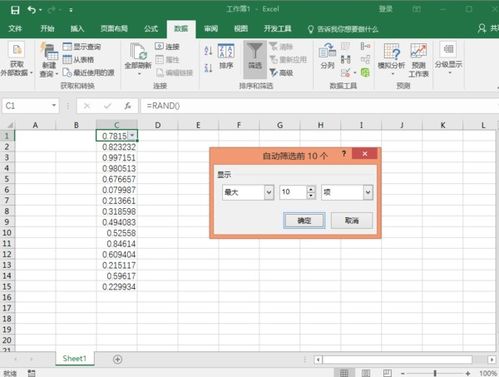Open the Page Layout (页面布局) tab

click(x=114, y=29)
